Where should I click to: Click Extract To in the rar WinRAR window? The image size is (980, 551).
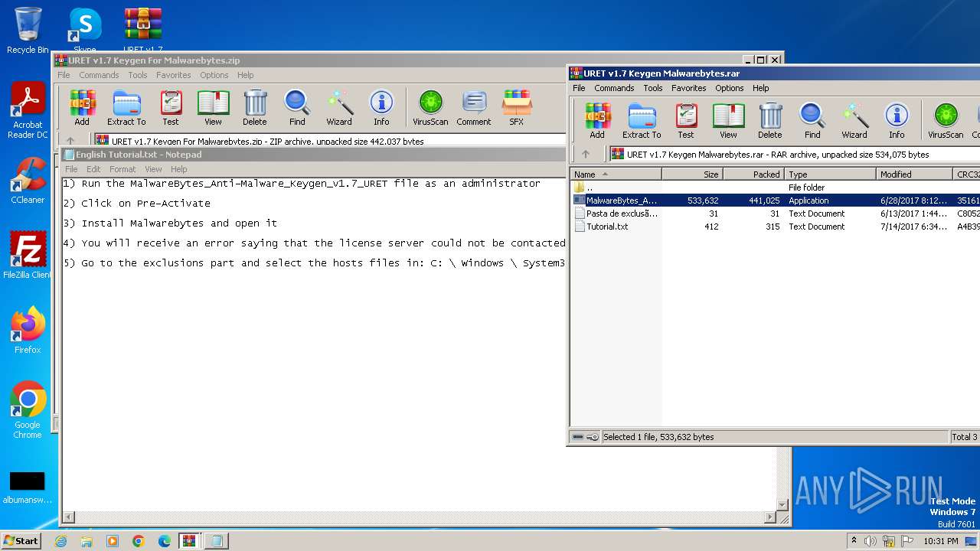pos(642,121)
